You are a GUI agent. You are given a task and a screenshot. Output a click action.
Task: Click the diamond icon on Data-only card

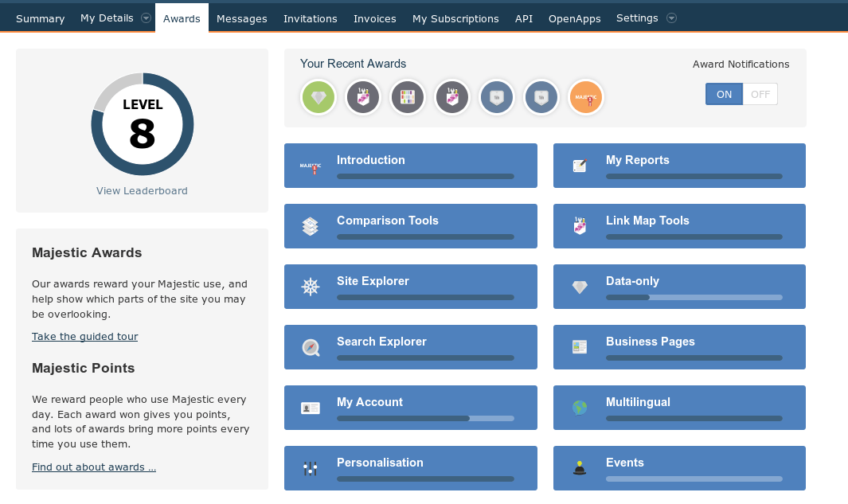pyautogui.click(x=580, y=287)
